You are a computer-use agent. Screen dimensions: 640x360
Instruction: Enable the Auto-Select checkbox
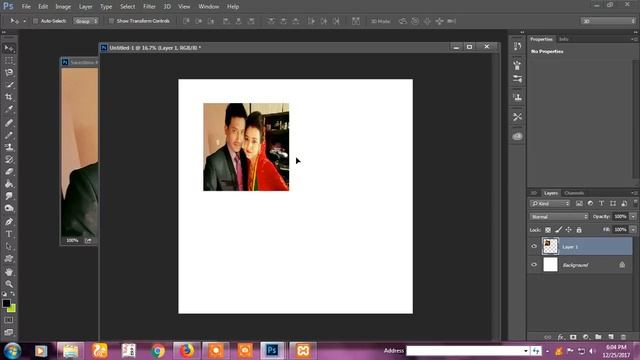[x=36, y=21]
